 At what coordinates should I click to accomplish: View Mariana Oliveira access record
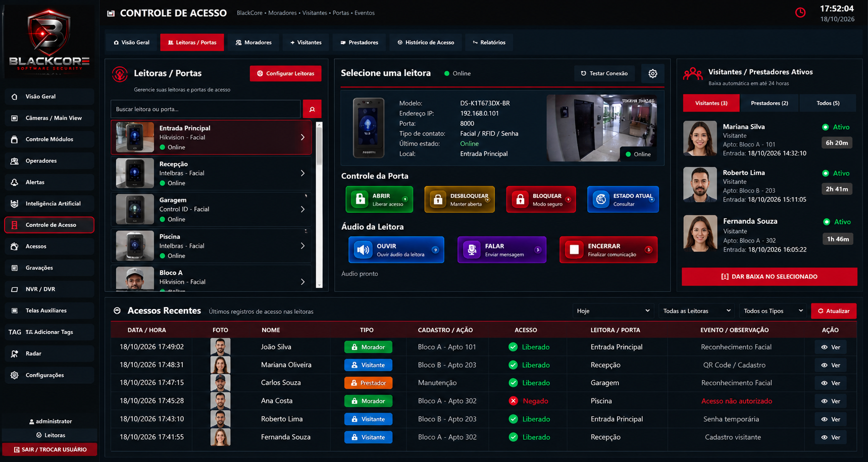pyautogui.click(x=831, y=365)
